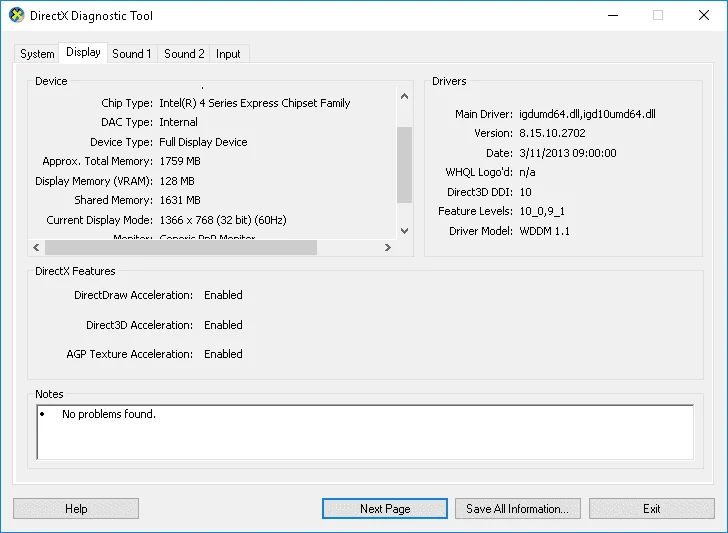This screenshot has height=533, width=728.
Task: Click the 'Main Driver:' label
Action: point(484,114)
